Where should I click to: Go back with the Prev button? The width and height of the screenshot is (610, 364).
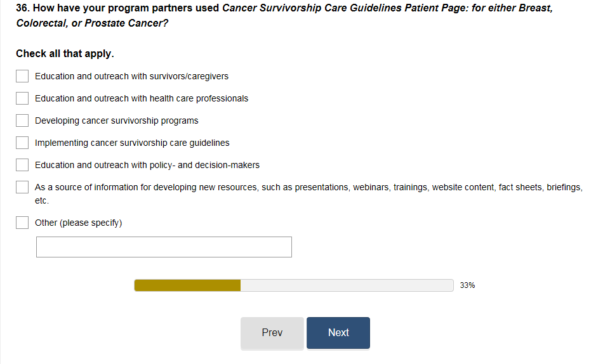click(x=272, y=333)
